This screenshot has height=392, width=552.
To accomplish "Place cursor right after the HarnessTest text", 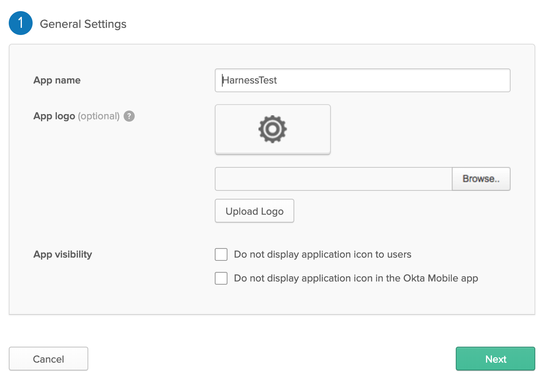I will 278,80.
